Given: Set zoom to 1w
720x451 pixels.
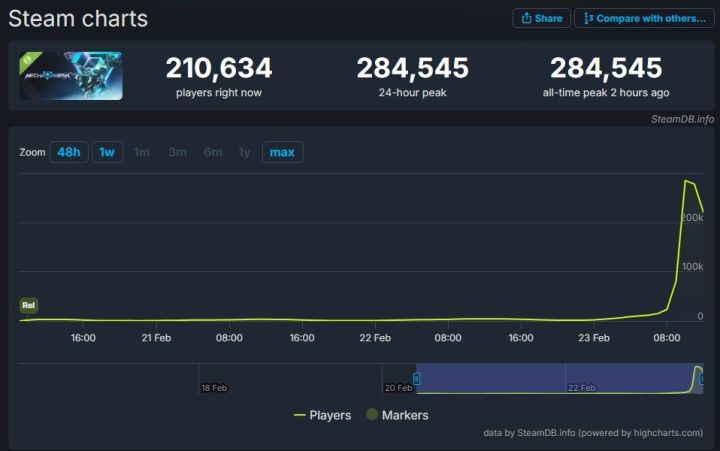Looking at the screenshot, I should click(x=107, y=152).
